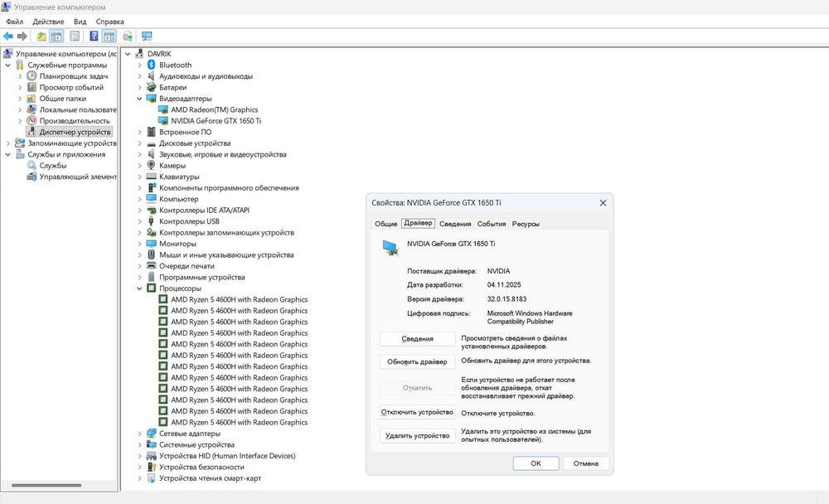This screenshot has height=504, width=829.
Task: Click the Устройства безопасности icon
Action: click(151, 467)
